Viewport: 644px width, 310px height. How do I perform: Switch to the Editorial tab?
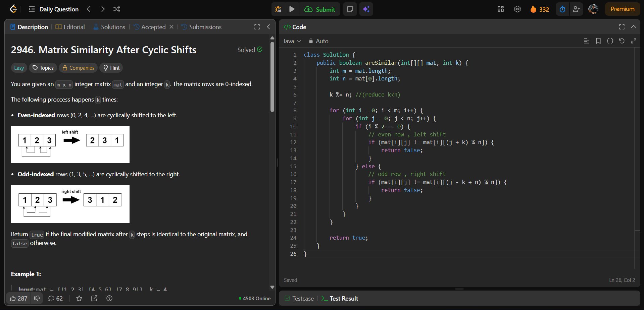click(70, 27)
